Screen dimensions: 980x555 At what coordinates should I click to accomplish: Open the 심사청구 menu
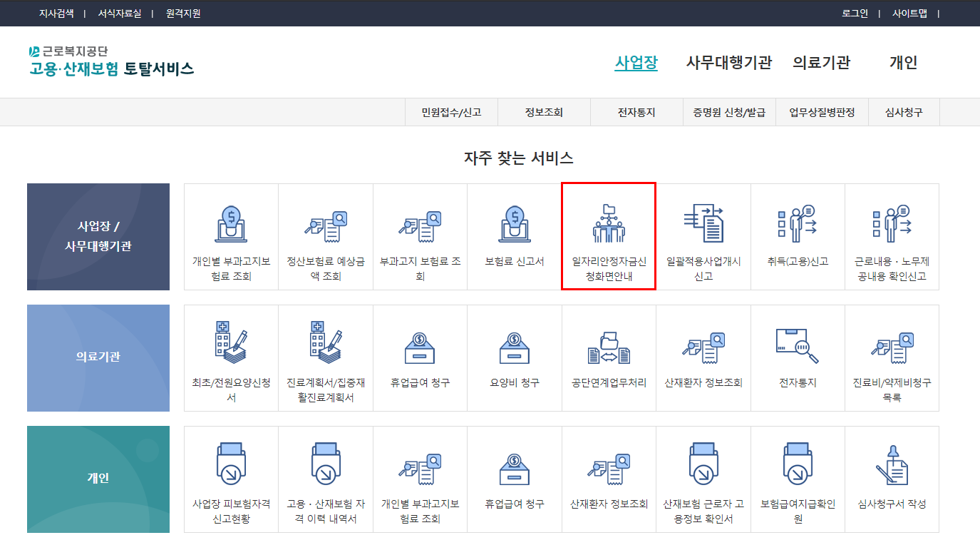click(x=904, y=113)
